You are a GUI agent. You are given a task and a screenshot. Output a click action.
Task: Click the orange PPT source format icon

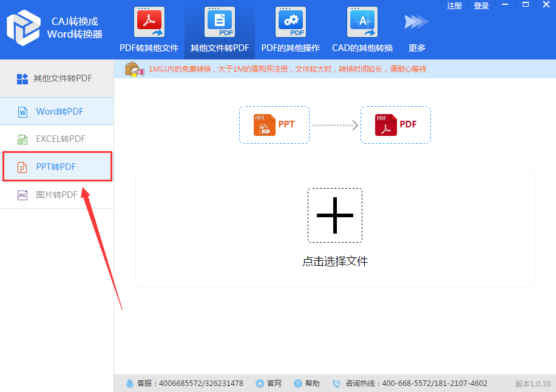click(265, 125)
